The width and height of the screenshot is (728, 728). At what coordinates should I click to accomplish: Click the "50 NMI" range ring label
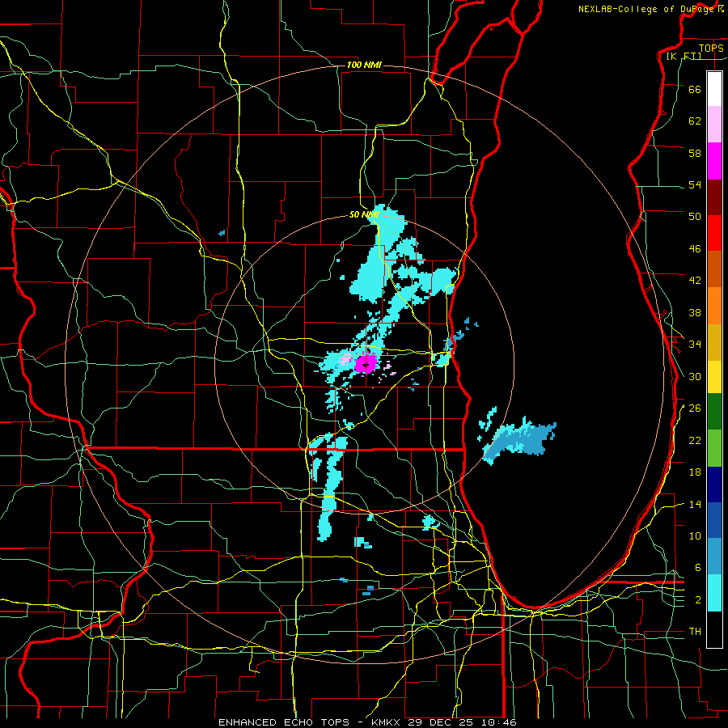coord(364,214)
